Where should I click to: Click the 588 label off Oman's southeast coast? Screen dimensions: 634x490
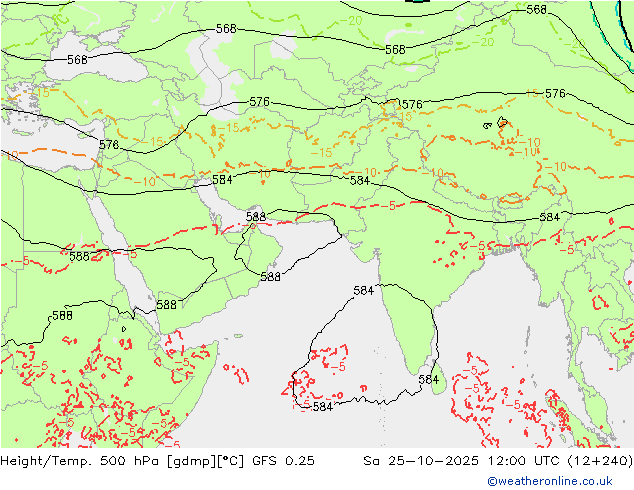(x=270, y=277)
